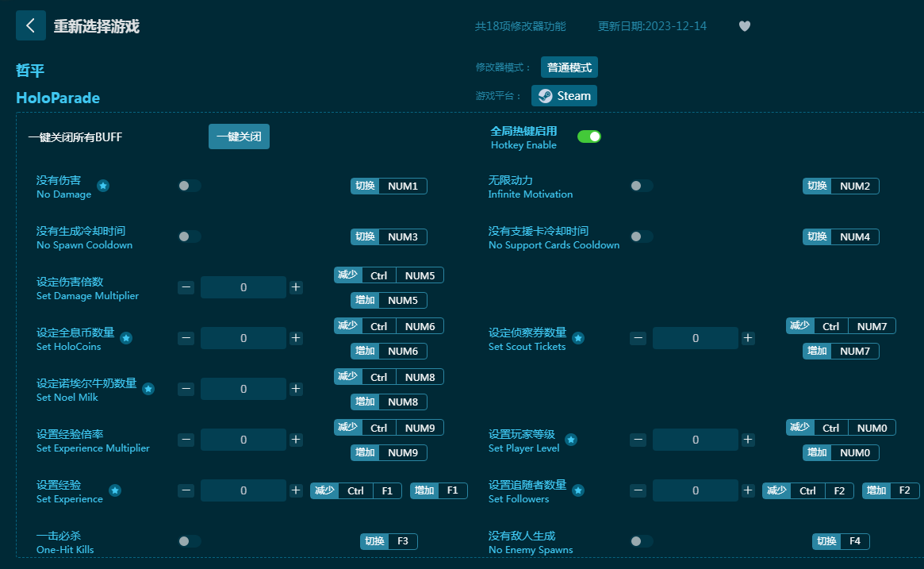
Task: Increase Set Experience Multiplier with plus button
Action: 296,440
